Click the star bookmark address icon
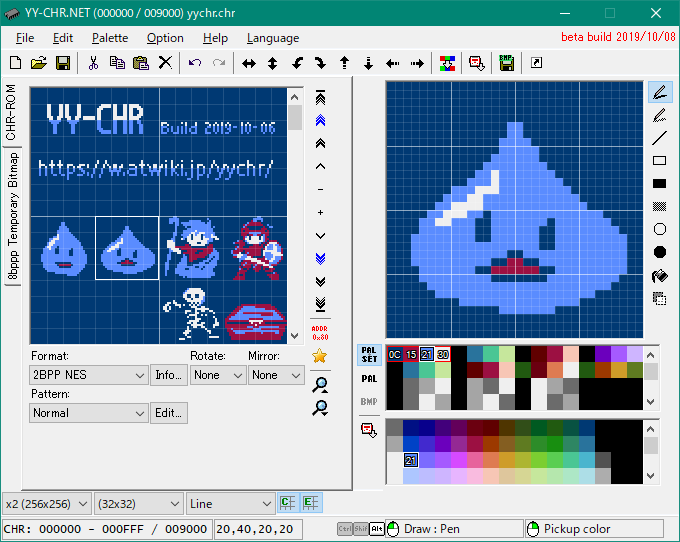The image size is (680, 542). 320,356
